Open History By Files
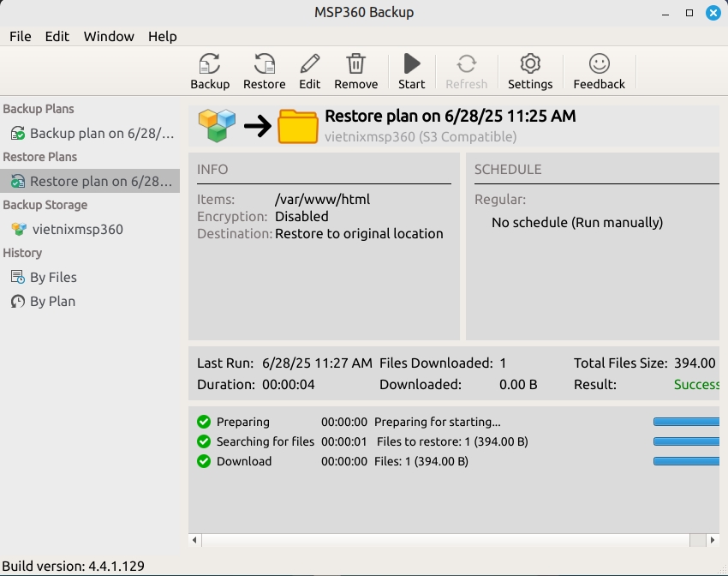 point(90,278)
